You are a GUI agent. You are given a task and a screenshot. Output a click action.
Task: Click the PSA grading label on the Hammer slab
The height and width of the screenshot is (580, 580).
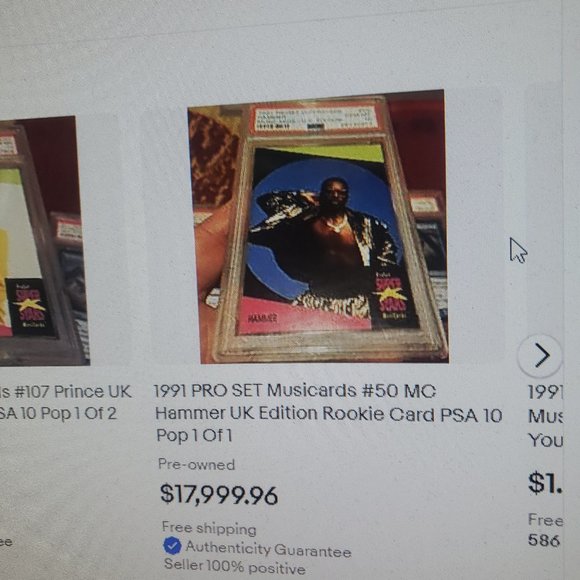coord(314,118)
